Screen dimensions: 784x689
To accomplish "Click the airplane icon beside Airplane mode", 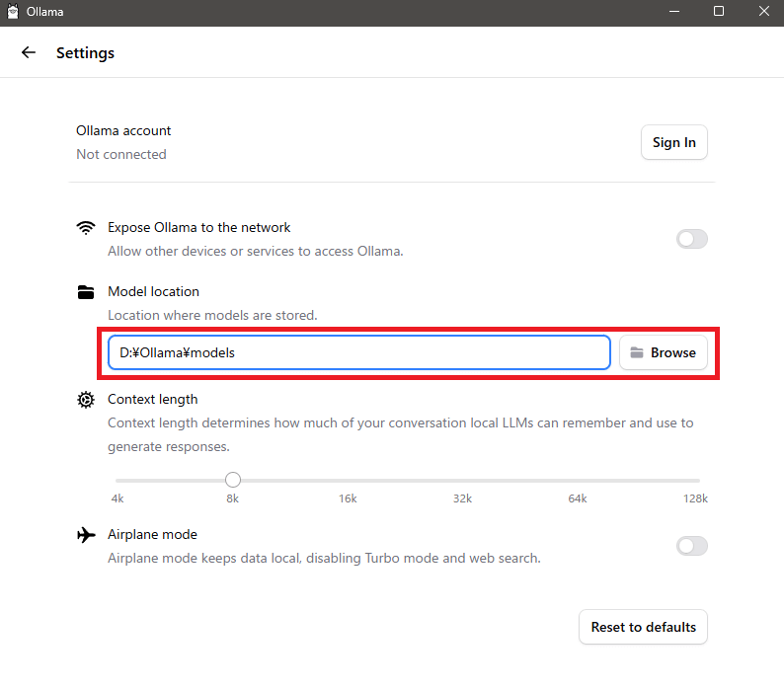I will 86,534.
